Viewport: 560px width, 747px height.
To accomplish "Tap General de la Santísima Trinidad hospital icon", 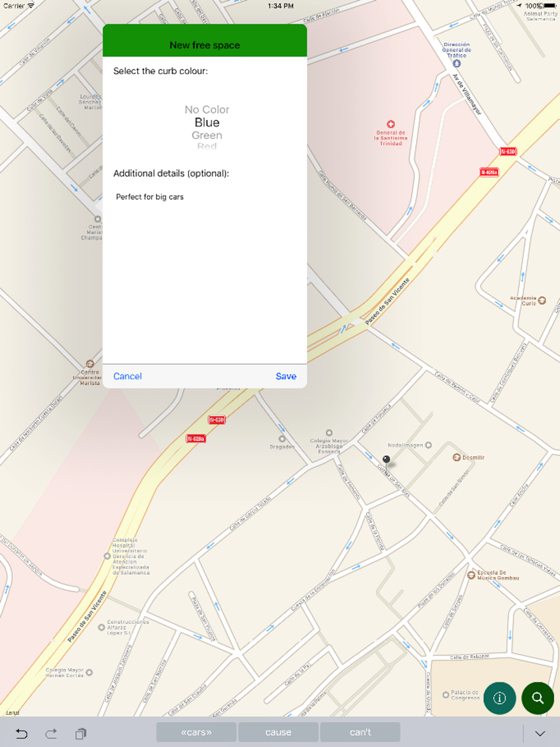I will coord(391,124).
